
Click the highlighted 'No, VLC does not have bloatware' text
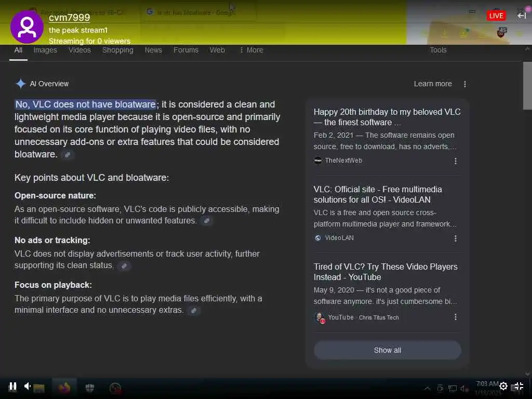point(86,104)
